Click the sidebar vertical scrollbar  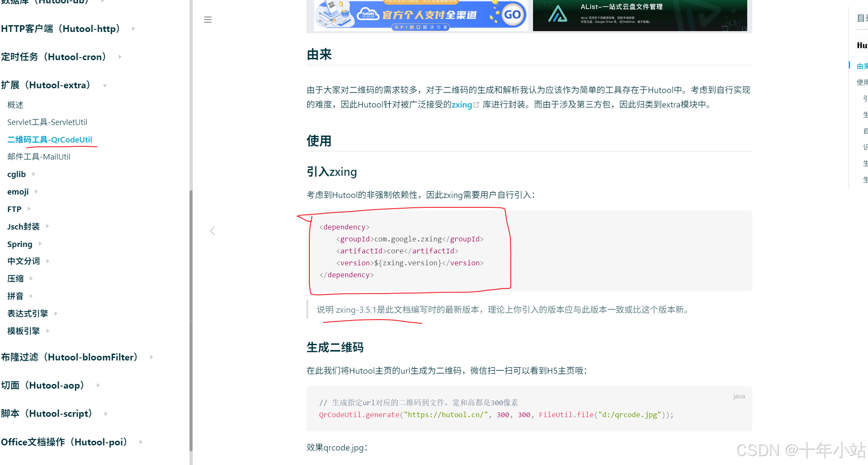(191, 320)
